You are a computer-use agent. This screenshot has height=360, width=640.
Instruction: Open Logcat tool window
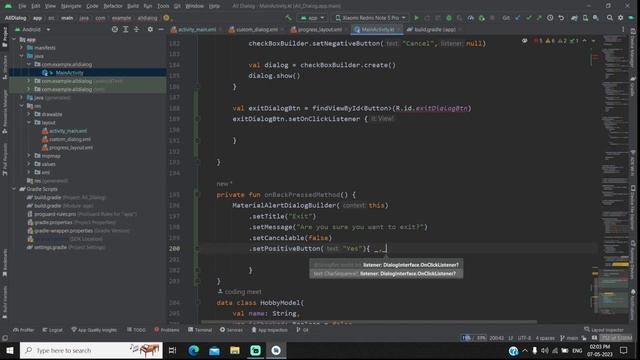(x=52, y=330)
